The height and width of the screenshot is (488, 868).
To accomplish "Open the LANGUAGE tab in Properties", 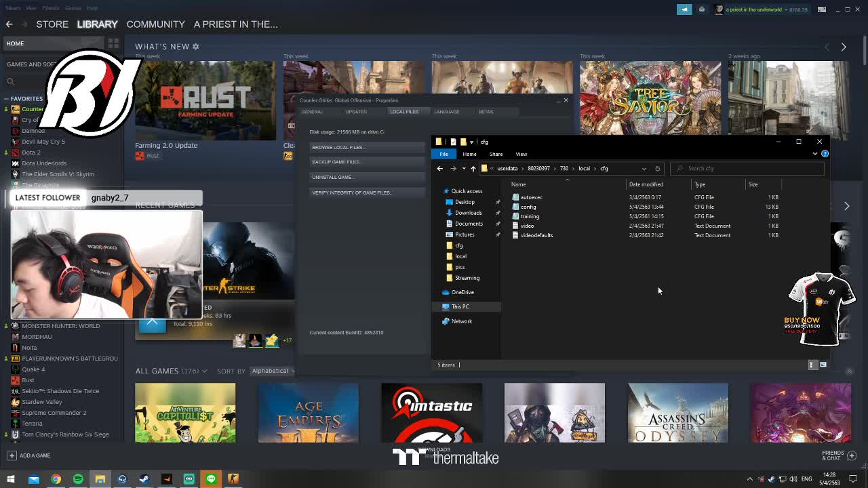I will [446, 112].
